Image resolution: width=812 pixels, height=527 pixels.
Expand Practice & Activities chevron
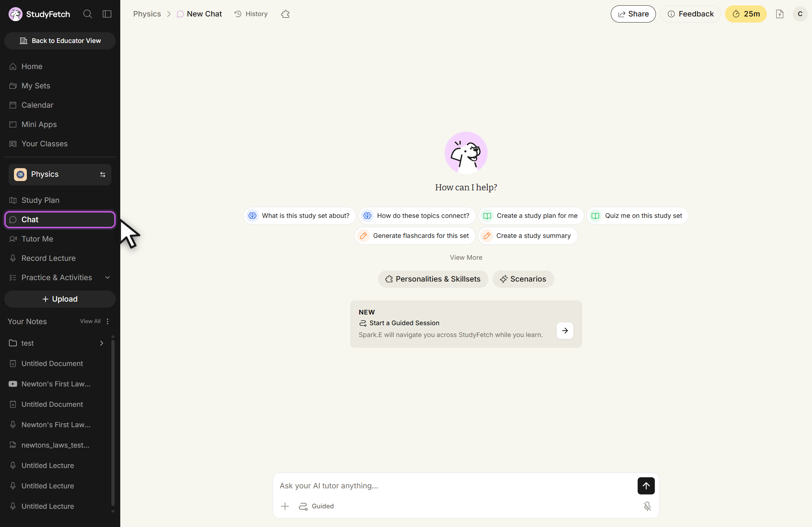(107, 278)
